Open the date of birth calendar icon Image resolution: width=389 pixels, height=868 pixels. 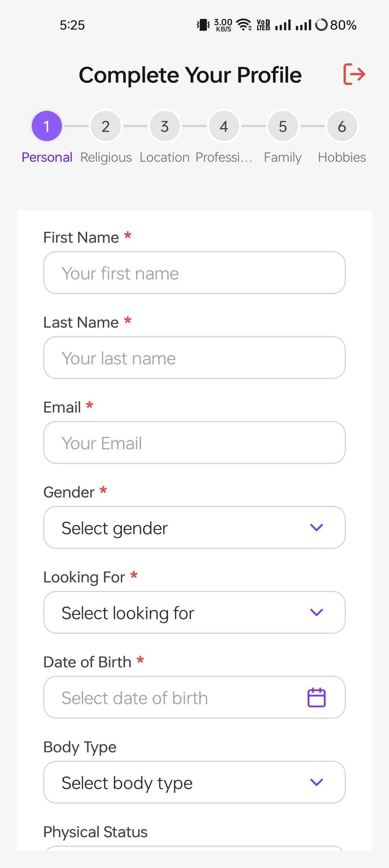coord(316,697)
